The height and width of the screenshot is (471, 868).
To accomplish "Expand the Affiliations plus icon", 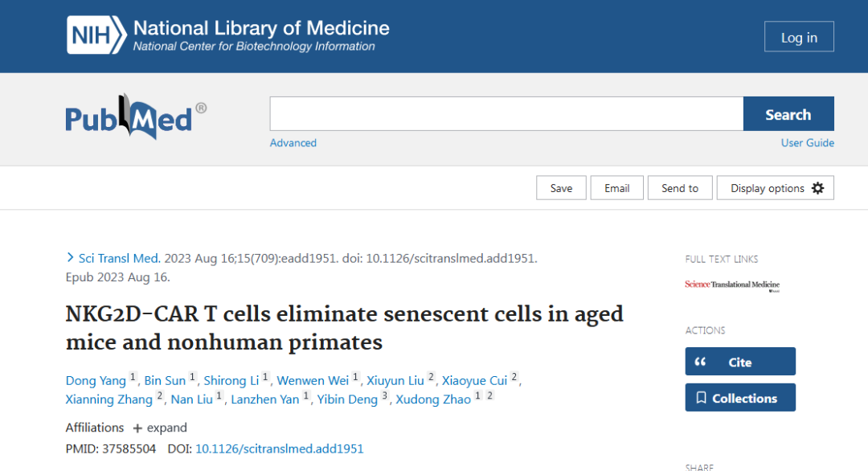I will tap(137, 428).
